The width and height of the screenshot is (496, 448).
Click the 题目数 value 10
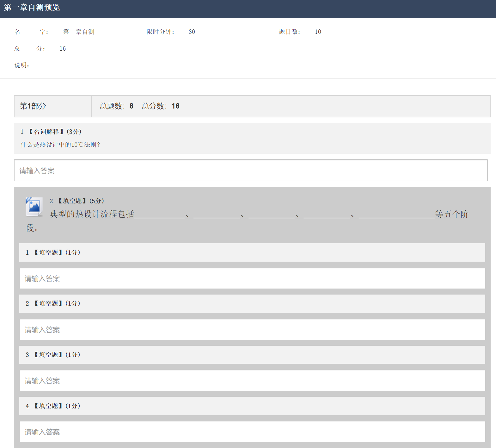pyautogui.click(x=318, y=32)
